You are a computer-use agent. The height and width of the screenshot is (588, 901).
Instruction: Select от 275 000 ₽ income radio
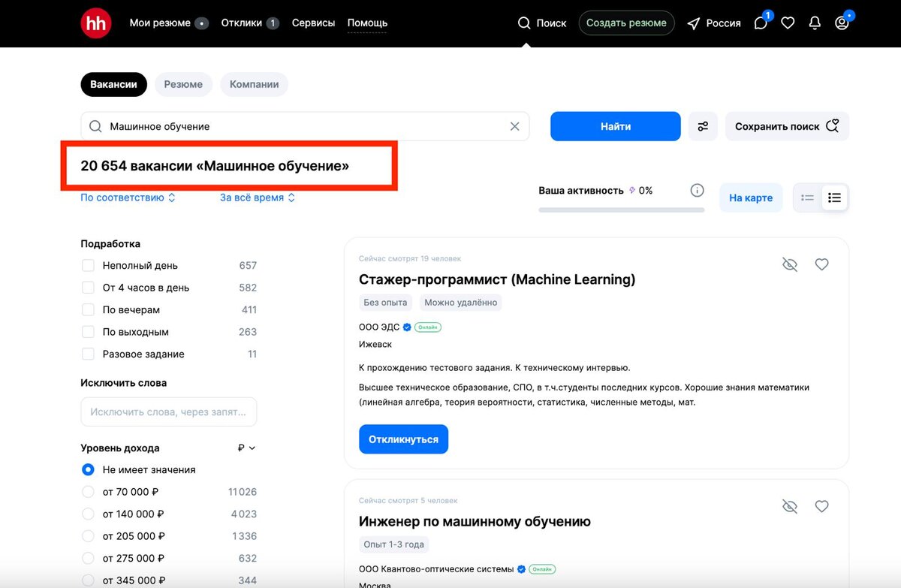pyautogui.click(x=88, y=558)
